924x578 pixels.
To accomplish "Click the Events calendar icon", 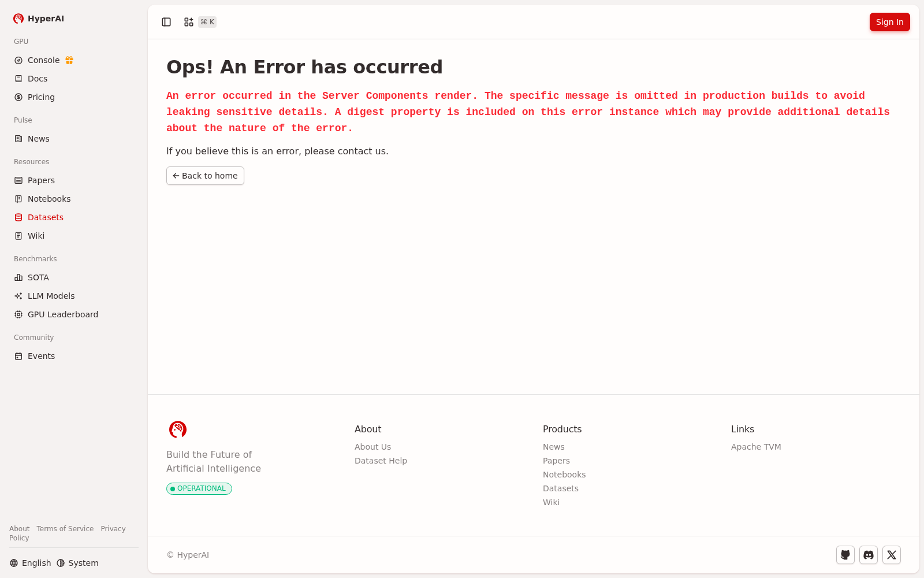I will click(x=18, y=356).
